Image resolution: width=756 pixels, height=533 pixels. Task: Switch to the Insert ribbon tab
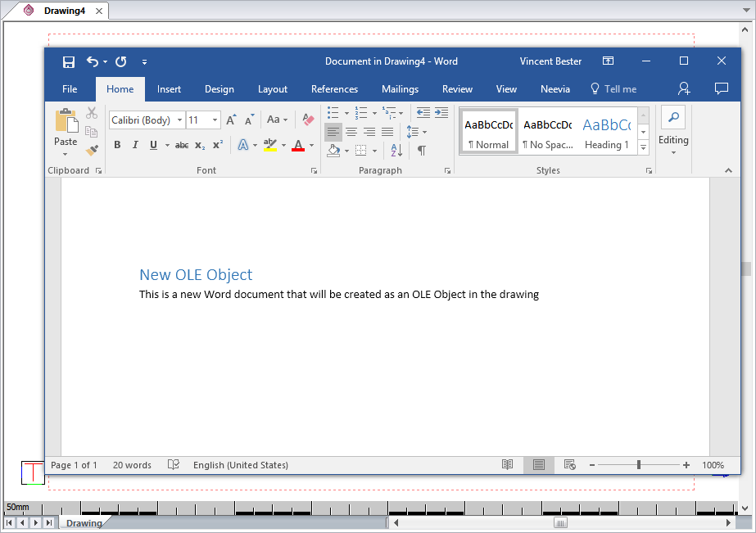point(170,89)
